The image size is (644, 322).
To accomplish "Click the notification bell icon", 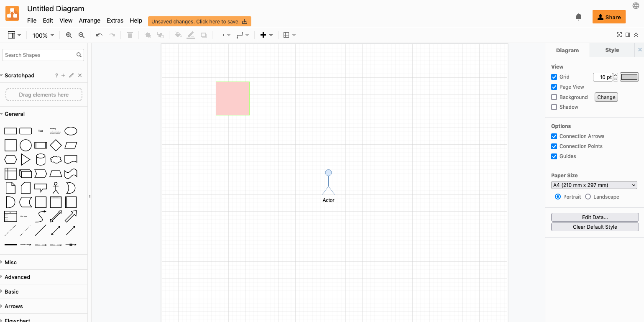I will [579, 17].
